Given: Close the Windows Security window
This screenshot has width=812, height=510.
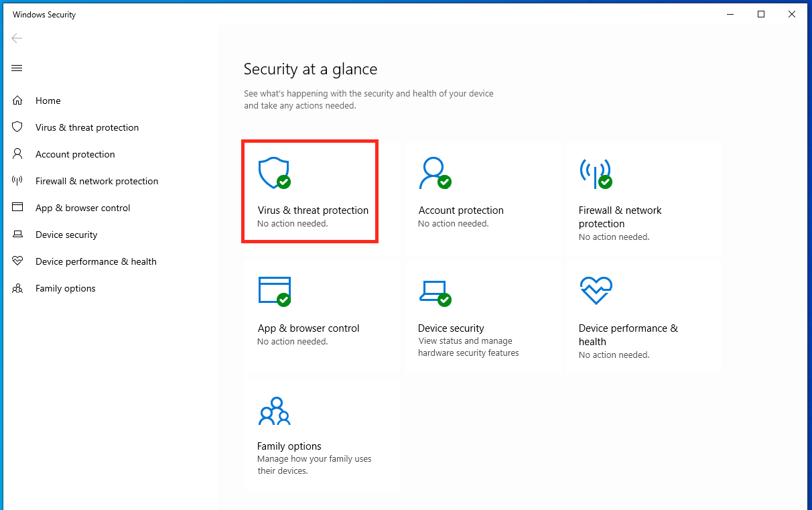Looking at the screenshot, I should [792, 14].
